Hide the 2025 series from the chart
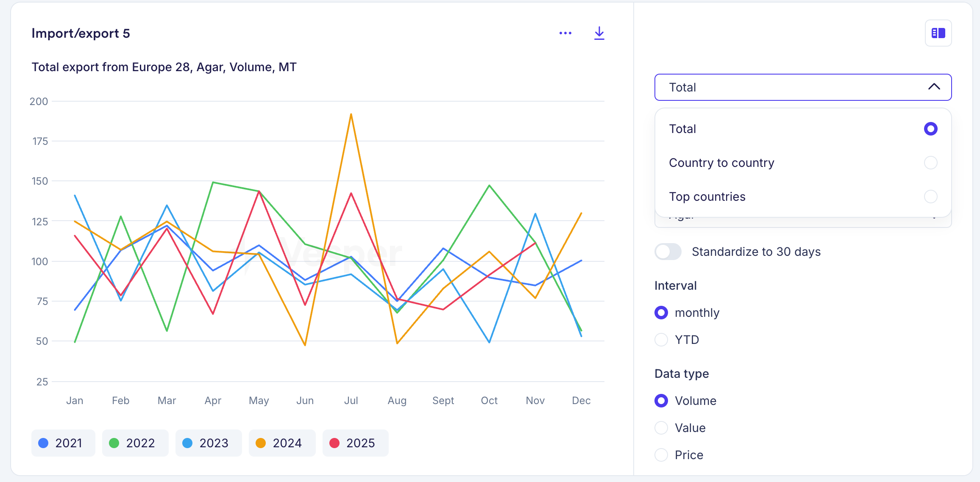Viewport: 980px width, 482px height. coord(355,443)
